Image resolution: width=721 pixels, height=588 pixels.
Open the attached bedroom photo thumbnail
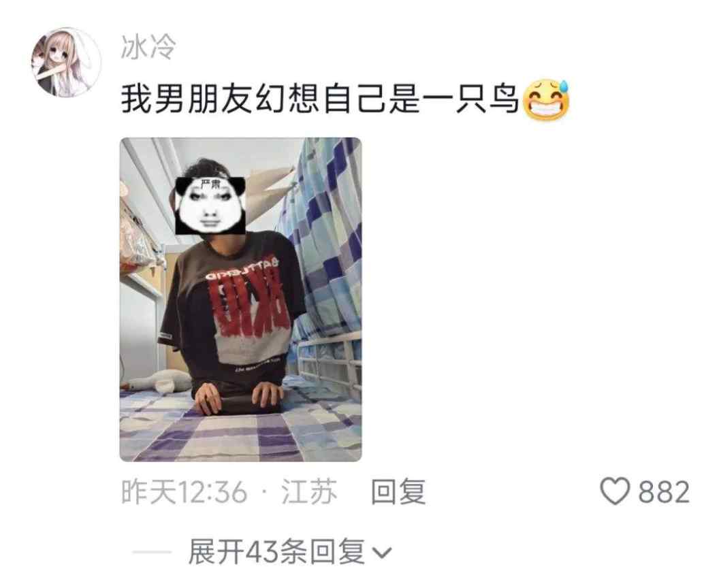pyautogui.click(x=240, y=299)
